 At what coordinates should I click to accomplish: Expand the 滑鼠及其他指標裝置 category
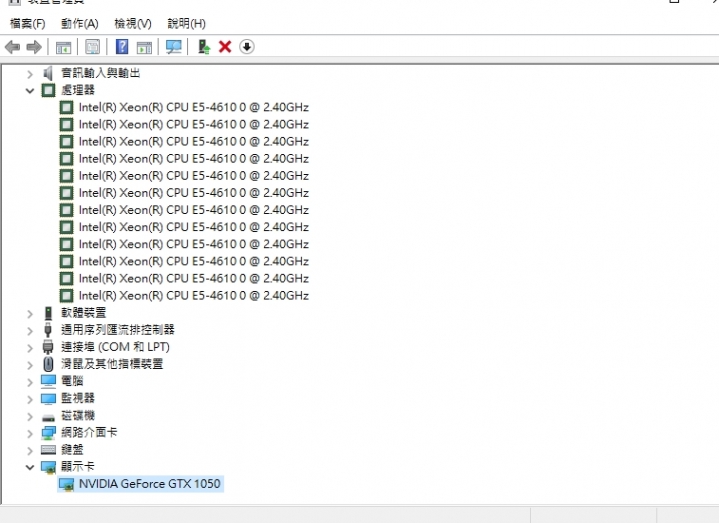tap(30, 365)
